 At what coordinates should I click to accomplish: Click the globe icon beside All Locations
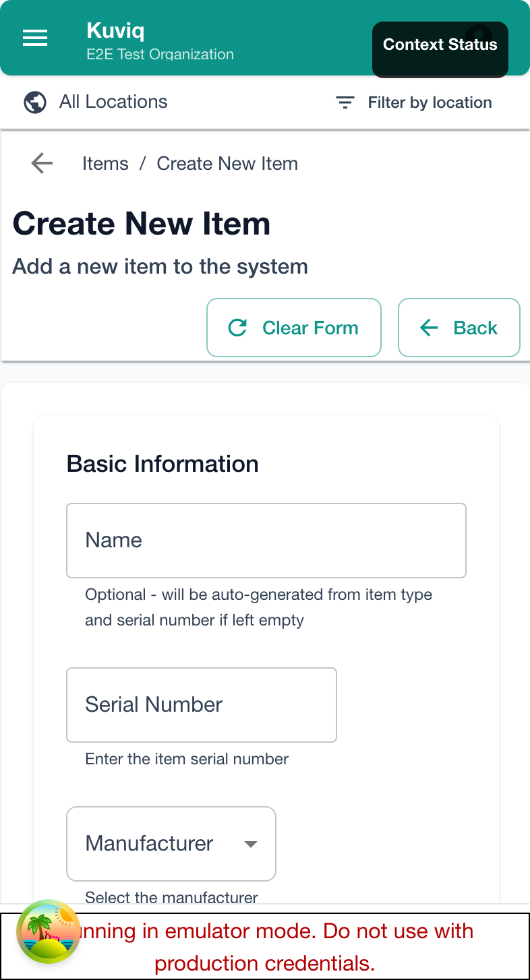click(x=35, y=102)
